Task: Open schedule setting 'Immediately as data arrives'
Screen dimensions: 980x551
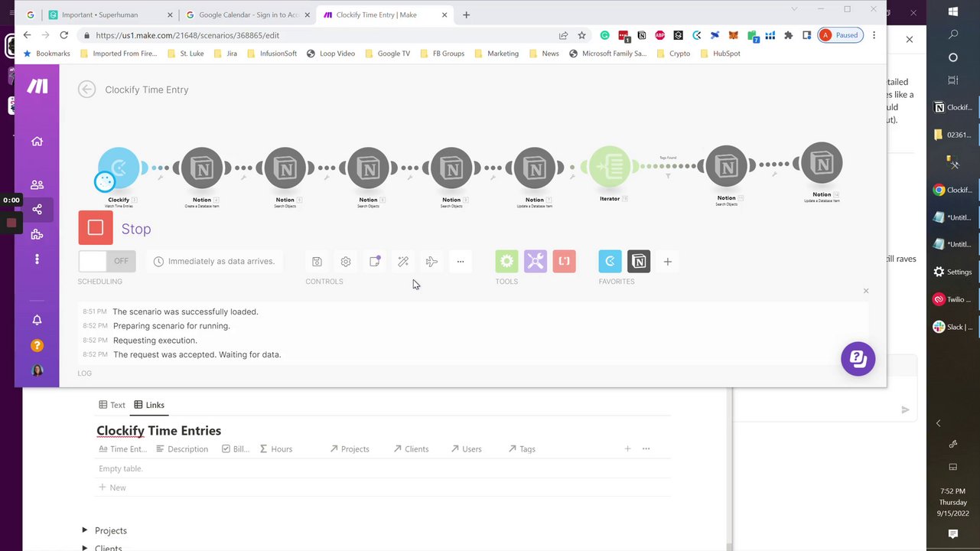Action: pos(214,261)
